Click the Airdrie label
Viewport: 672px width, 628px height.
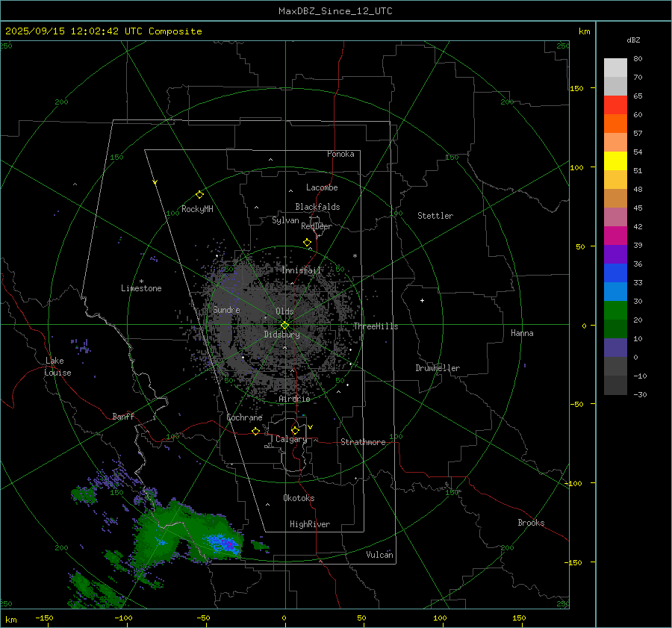(x=294, y=399)
